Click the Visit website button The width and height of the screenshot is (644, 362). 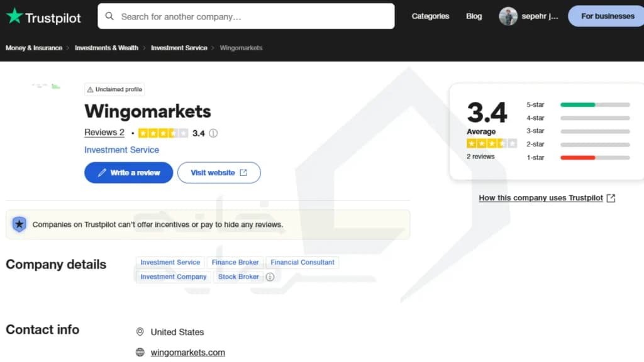click(219, 172)
